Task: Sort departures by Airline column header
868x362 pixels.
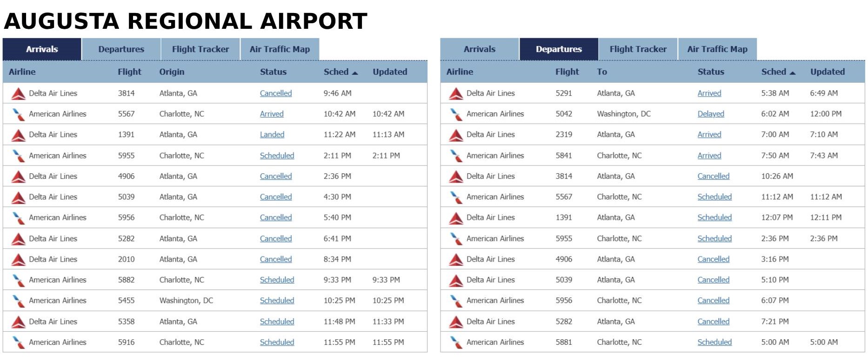Action: [x=460, y=72]
